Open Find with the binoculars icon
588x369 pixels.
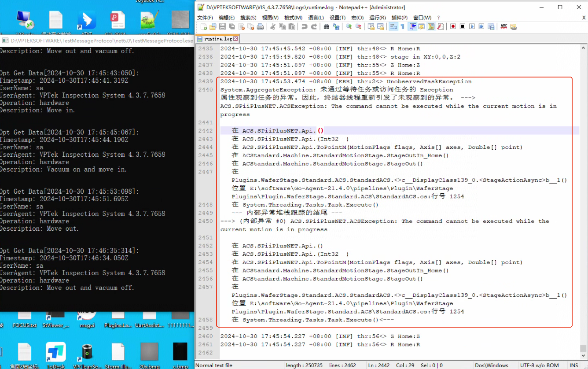tap(327, 26)
